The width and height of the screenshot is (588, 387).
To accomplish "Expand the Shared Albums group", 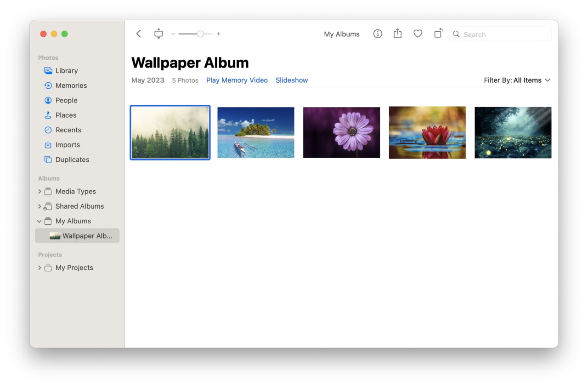I will (40, 206).
